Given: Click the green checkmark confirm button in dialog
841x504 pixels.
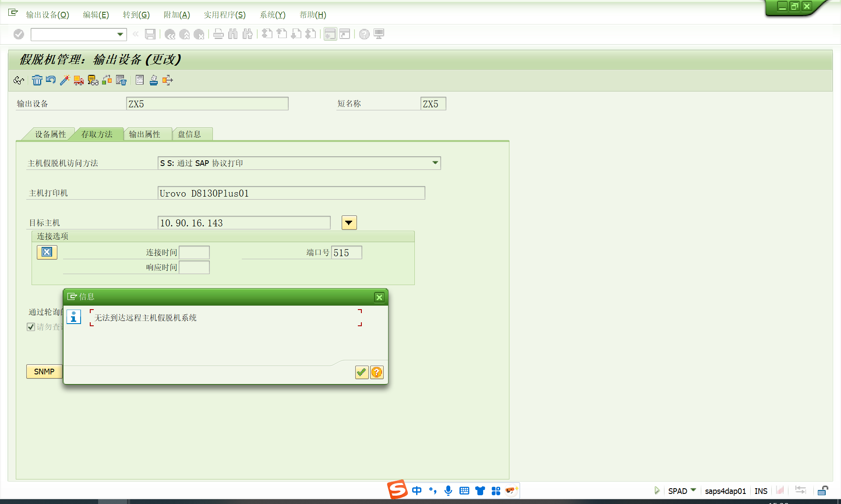Looking at the screenshot, I should coord(361,372).
